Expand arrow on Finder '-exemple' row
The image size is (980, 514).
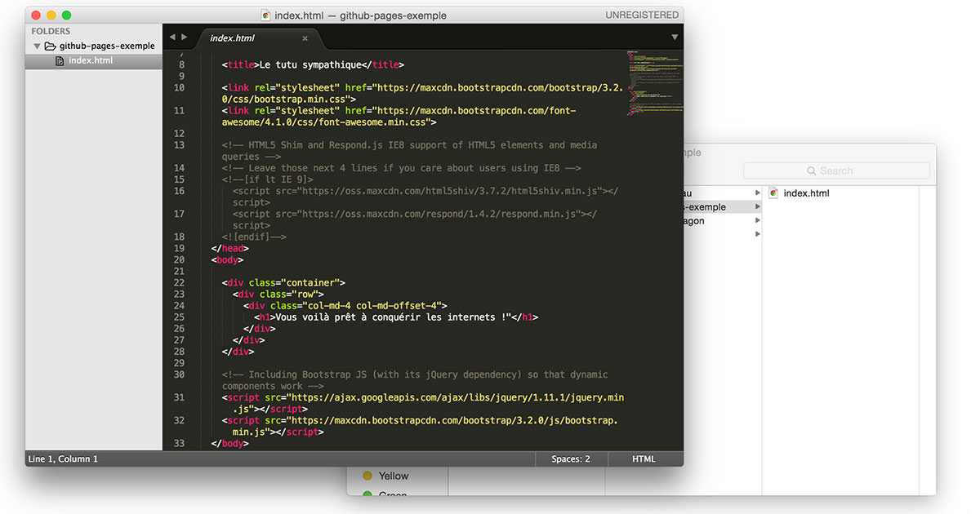[x=758, y=207]
